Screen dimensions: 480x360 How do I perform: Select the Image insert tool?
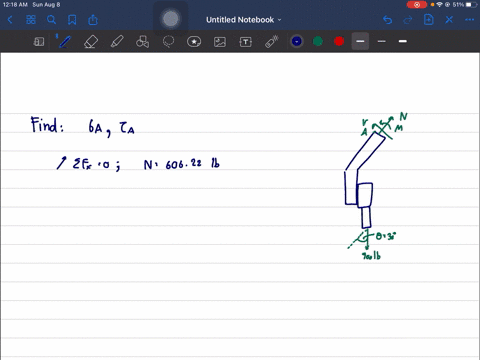[x=220, y=42]
